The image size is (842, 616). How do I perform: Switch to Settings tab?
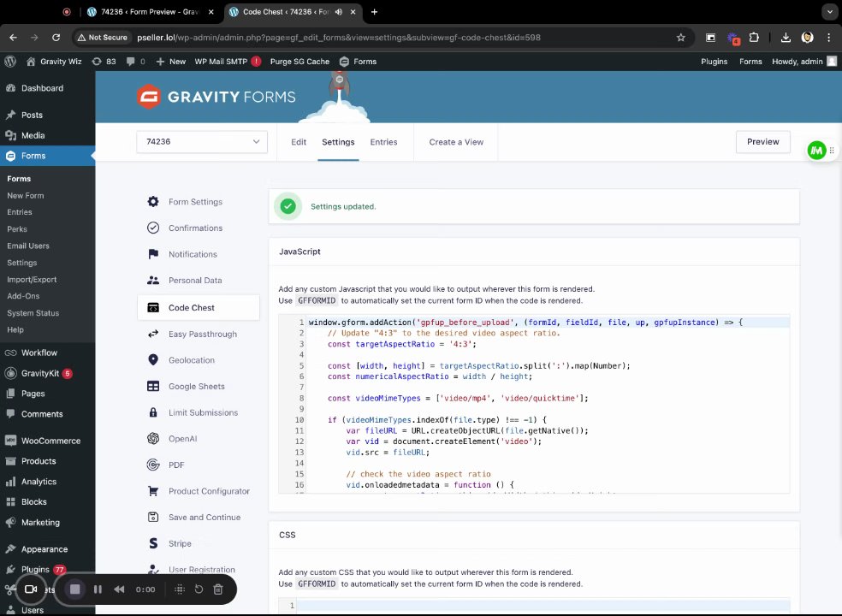(338, 142)
